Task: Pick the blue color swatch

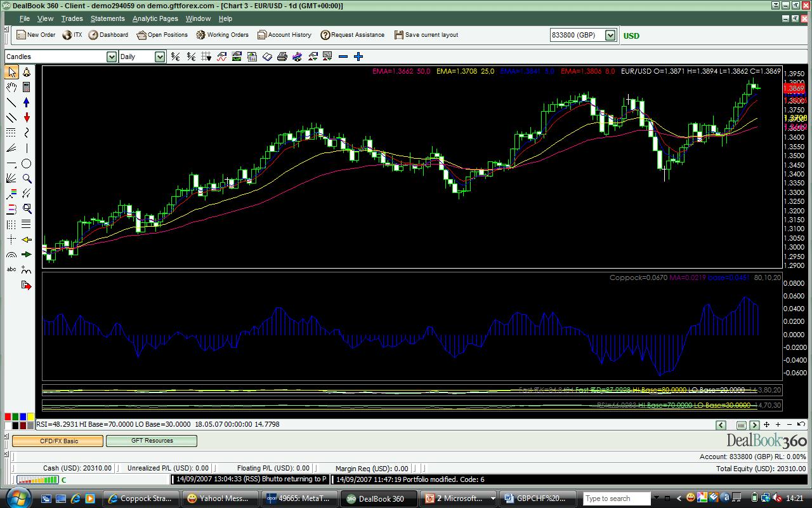Action: 23,417
